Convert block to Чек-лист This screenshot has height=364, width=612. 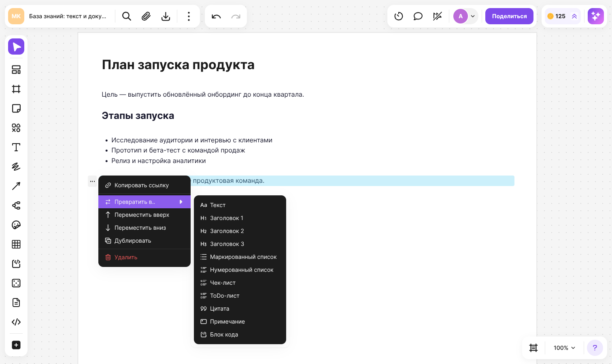pos(240,283)
